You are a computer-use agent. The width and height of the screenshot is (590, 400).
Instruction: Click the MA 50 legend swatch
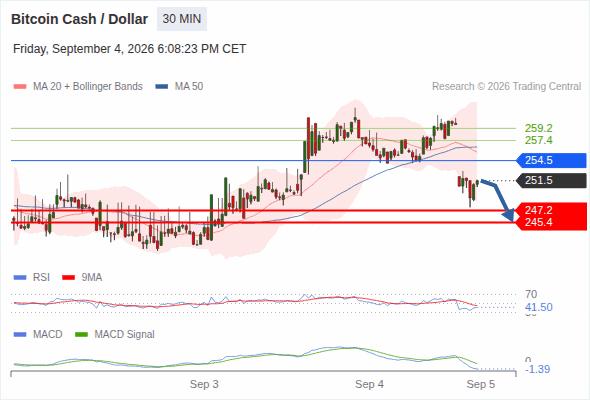162,87
